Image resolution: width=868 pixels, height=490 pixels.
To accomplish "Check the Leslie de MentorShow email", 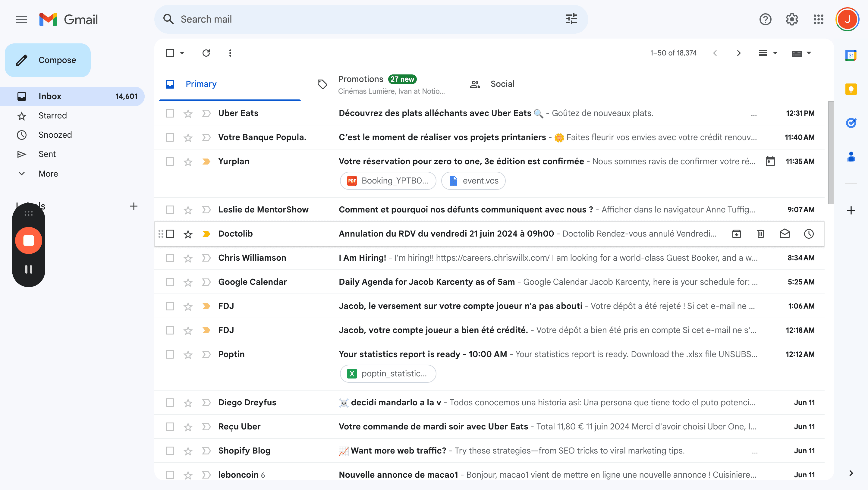I will (170, 210).
